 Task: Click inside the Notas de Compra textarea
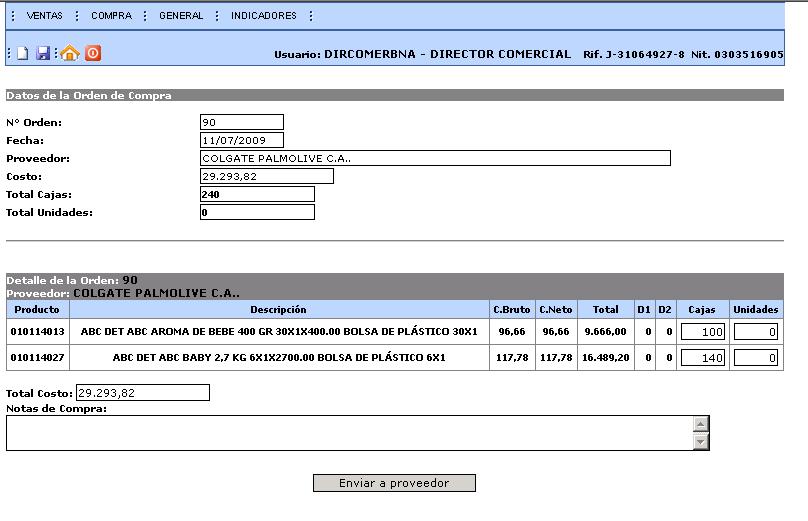click(x=350, y=433)
